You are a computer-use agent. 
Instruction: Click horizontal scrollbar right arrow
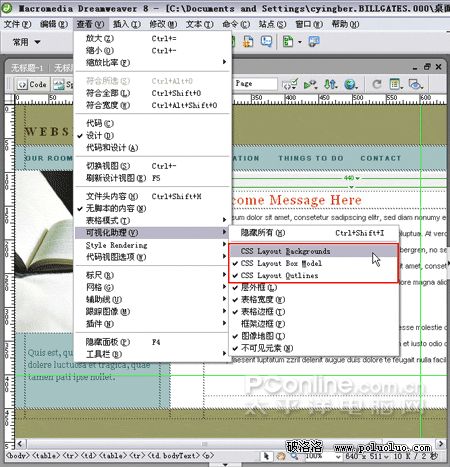pos(441,444)
